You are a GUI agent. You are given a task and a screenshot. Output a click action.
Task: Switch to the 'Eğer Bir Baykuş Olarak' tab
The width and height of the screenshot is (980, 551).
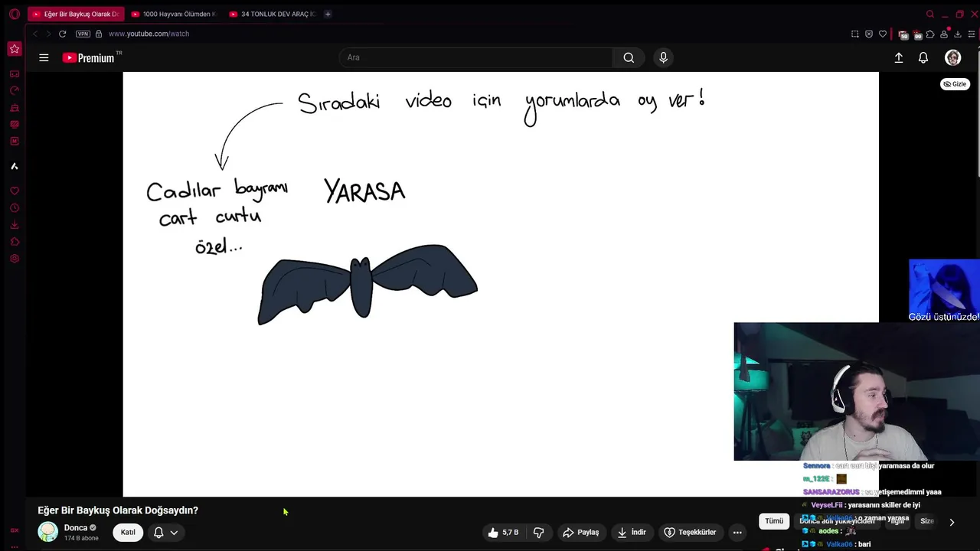(76, 14)
